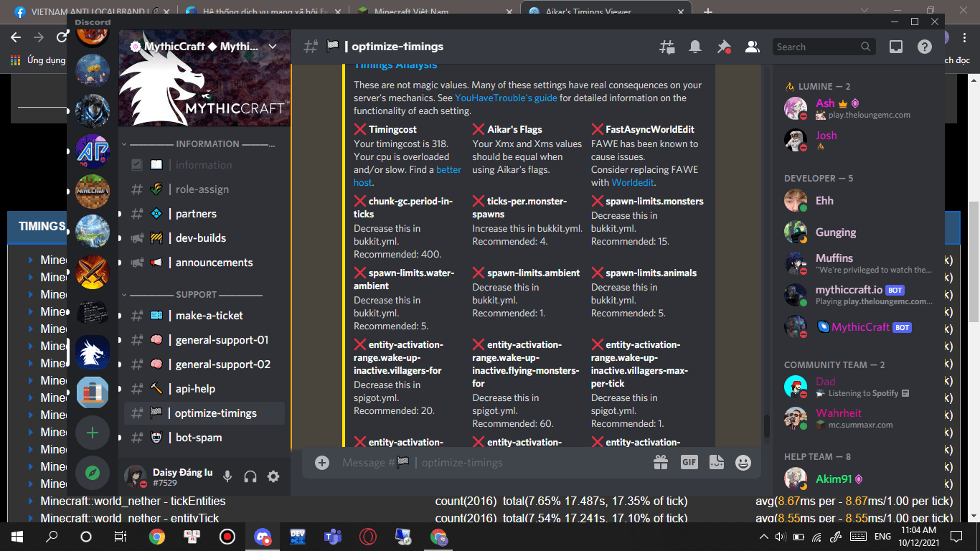980x551 pixels.
Task: Open the books server icon
Action: [93, 392]
